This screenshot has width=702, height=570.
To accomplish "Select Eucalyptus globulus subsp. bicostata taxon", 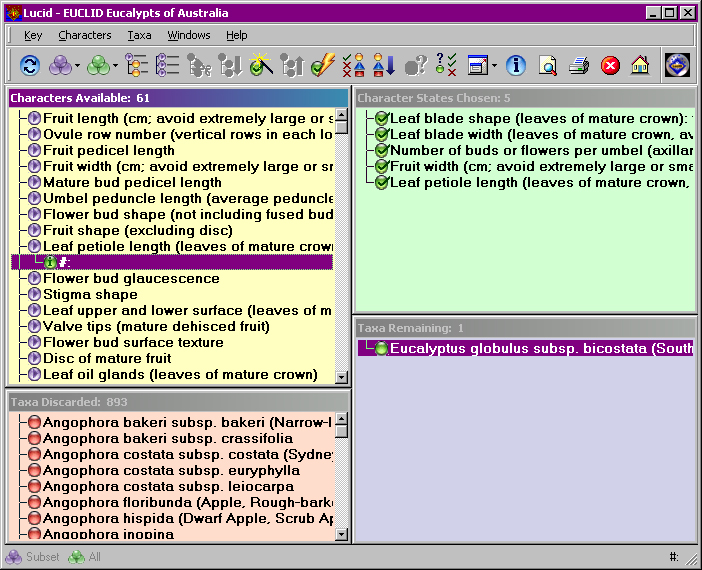I will pos(526,348).
